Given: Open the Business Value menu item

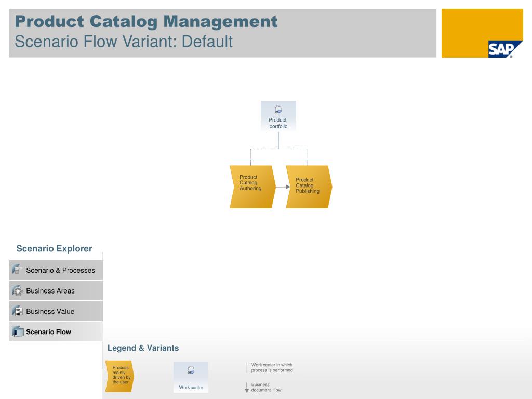Looking at the screenshot, I should pos(56,311).
